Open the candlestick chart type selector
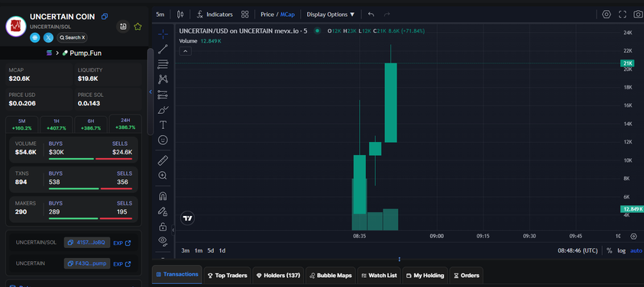This screenshot has width=644, height=287. [180, 15]
